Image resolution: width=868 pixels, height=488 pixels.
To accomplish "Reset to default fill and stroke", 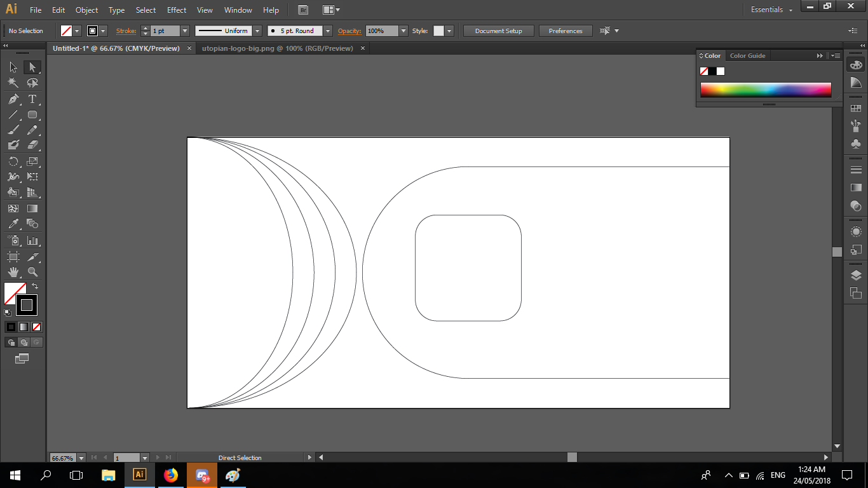I will pos(8,312).
